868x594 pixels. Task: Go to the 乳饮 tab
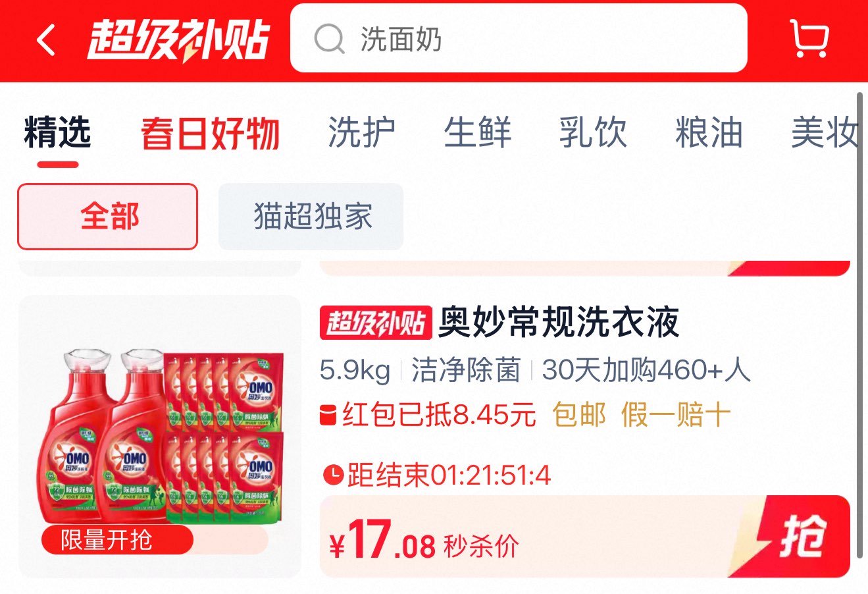pos(593,132)
